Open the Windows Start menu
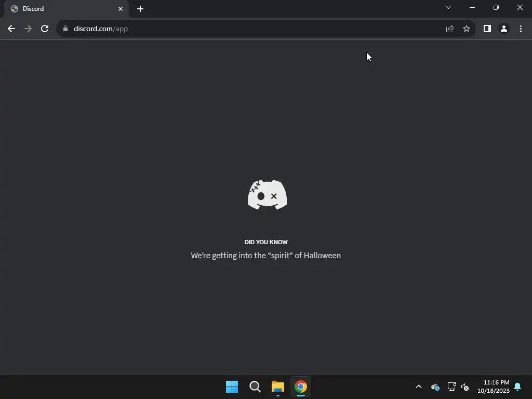This screenshot has width=532, height=399. pyautogui.click(x=232, y=387)
